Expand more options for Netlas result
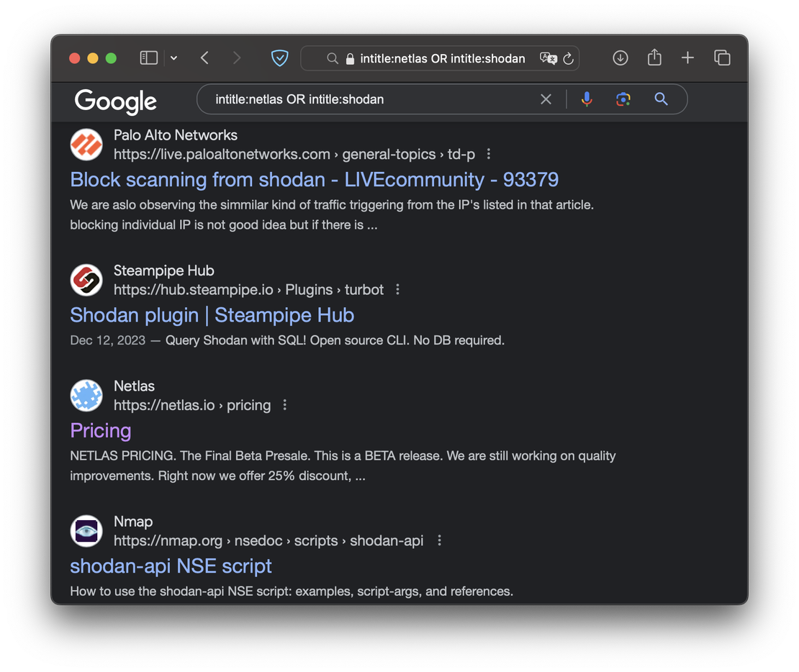This screenshot has height=672, width=799. (285, 405)
